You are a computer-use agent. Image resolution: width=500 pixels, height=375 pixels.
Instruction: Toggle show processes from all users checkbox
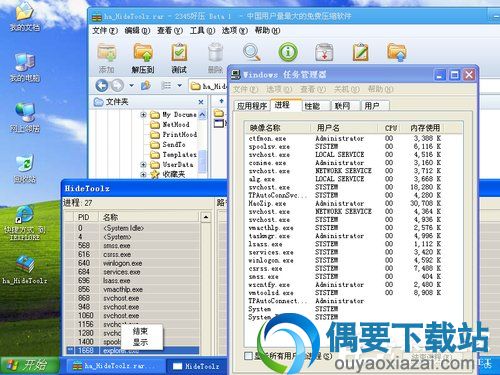pos(248,356)
